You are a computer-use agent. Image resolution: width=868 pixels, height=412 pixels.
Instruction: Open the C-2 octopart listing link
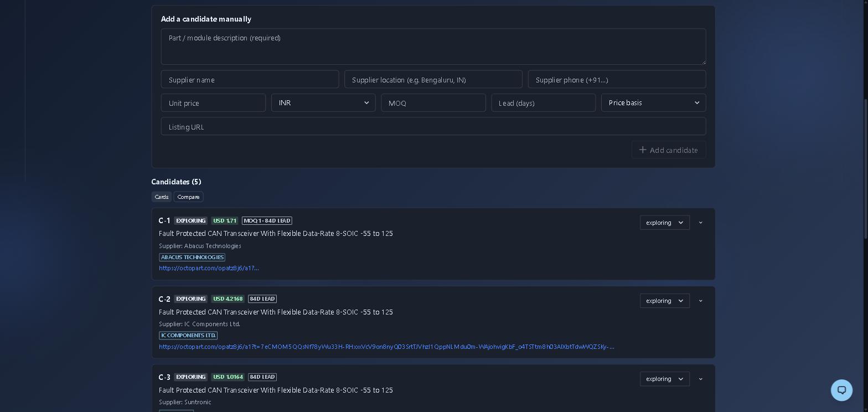(x=386, y=347)
